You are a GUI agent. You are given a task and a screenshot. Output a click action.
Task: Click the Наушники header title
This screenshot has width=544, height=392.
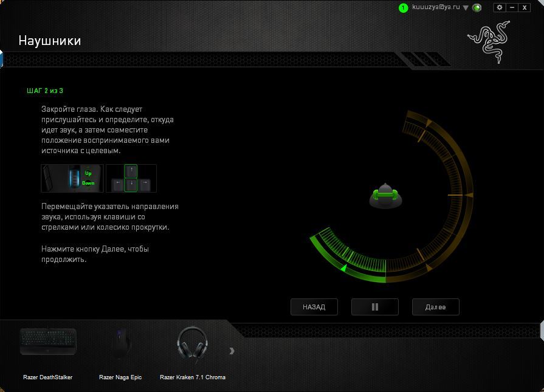point(49,41)
